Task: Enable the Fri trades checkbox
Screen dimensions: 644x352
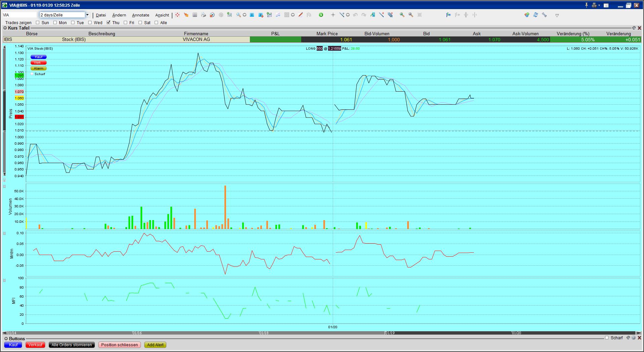Action: tap(125, 23)
